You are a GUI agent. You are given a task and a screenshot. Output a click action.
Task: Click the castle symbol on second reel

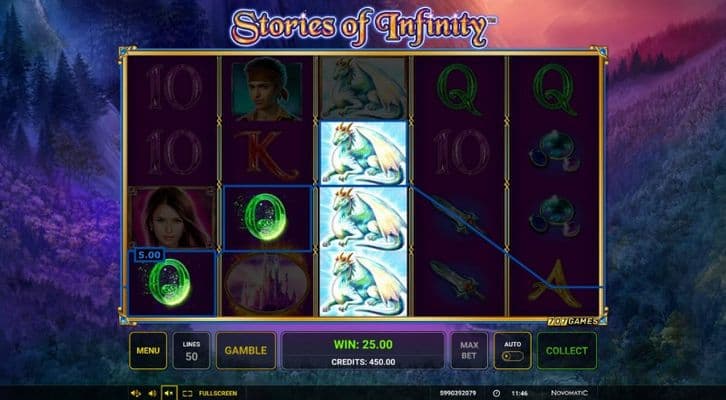point(267,284)
